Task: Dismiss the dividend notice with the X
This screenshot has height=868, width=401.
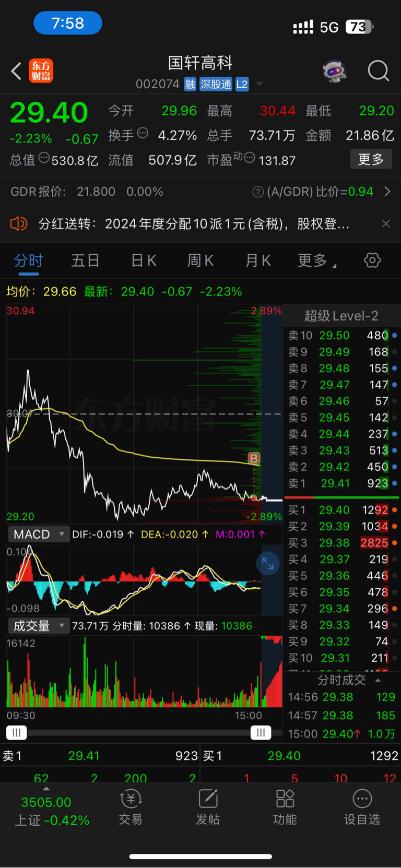Action: [x=386, y=224]
